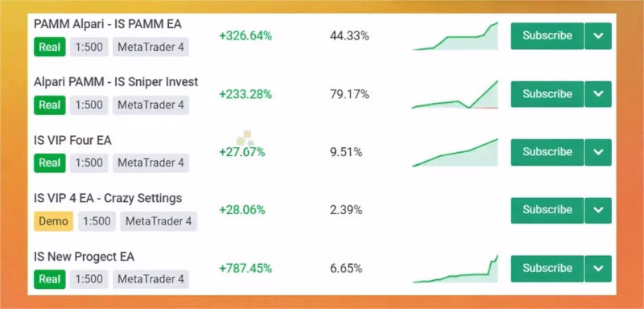Open the IS VIP 4 EA - Crazy Settings title

[x=108, y=199]
